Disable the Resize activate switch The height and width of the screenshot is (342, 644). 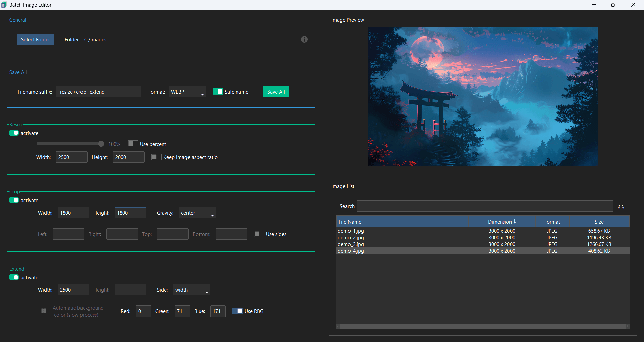14,133
